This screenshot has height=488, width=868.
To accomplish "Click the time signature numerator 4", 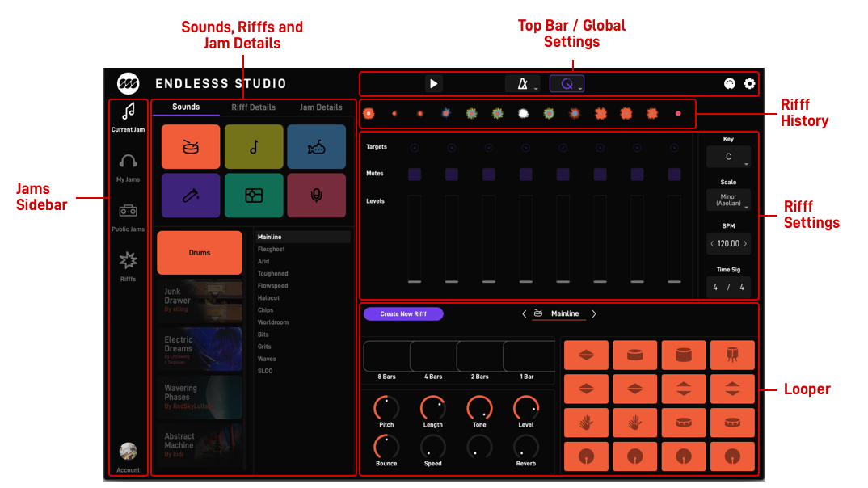I will (x=715, y=287).
